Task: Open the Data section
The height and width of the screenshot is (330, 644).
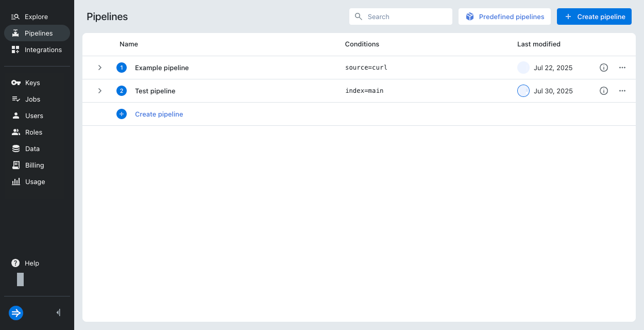Action: (x=32, y=148)
